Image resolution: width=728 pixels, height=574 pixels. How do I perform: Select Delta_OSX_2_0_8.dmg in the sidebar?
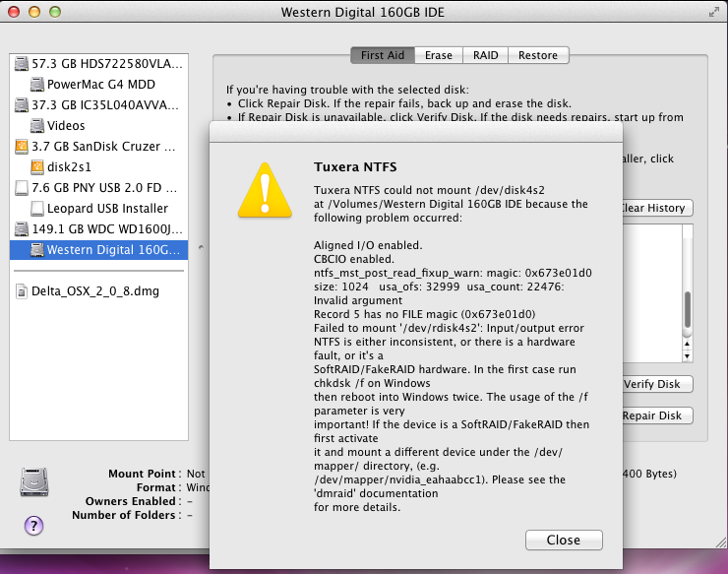click(x=99, y=291)
